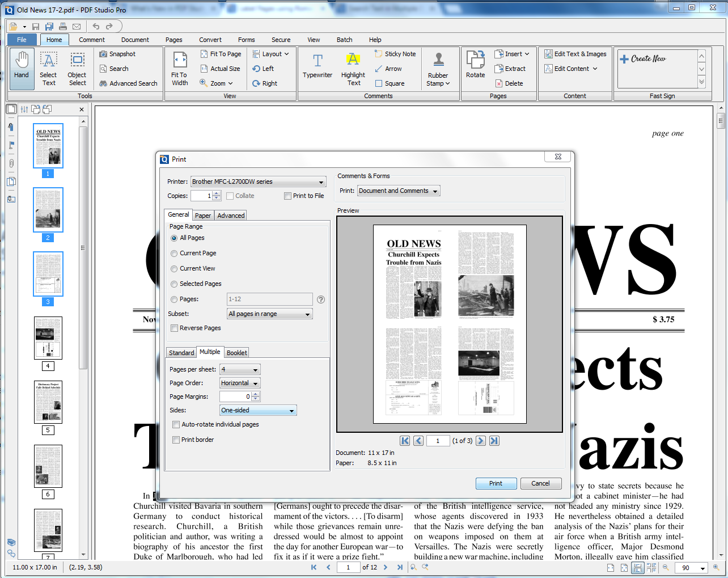Go to first preview page in Print dialog
This screenshot has width=728, height=578.
click(x=405, y=441)
